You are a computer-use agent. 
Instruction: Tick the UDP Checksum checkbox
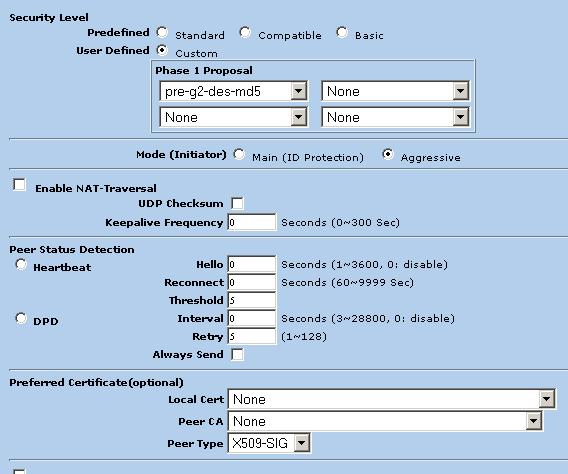237,203
